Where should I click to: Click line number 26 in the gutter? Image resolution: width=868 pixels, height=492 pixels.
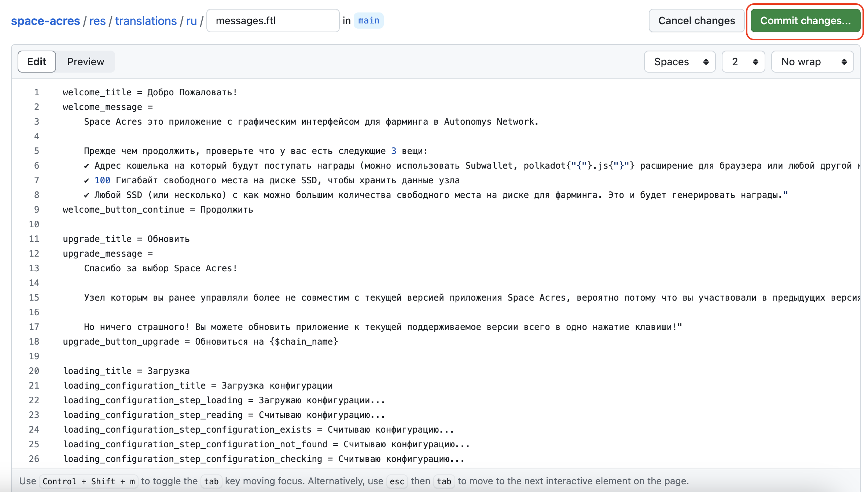(34, 459)
